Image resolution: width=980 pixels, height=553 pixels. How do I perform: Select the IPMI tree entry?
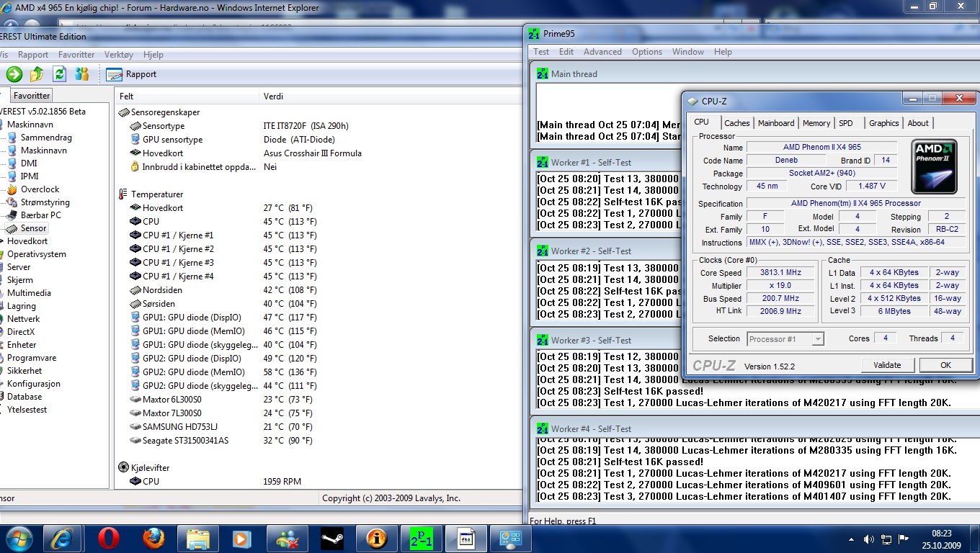30,176
